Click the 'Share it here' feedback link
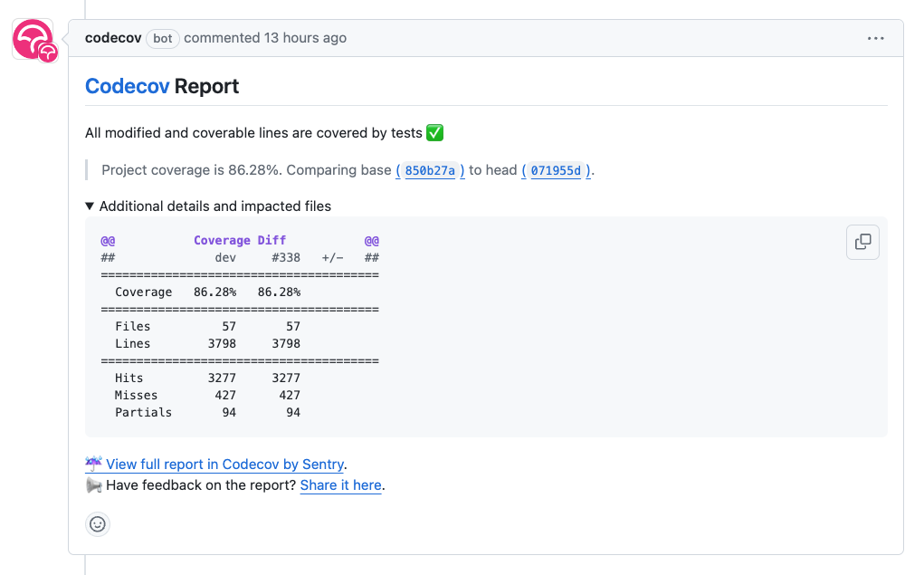Image resolution: width=924 pixels, height=575 pixels. [340, 485]
